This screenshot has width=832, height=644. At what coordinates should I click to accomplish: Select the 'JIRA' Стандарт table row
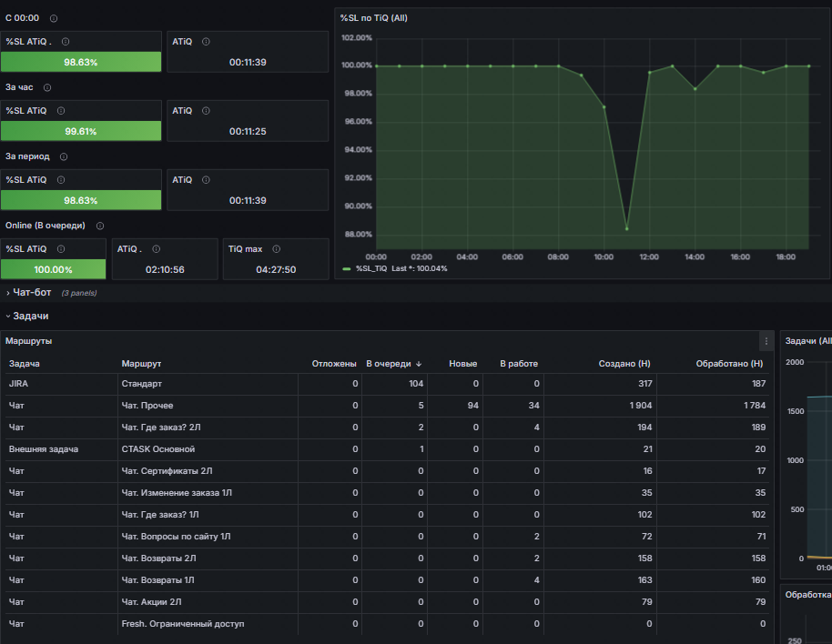click(x=387, y=384)
